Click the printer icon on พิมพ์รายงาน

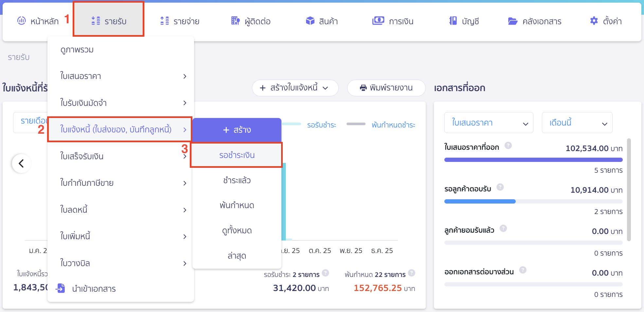[x=363, y=88]
